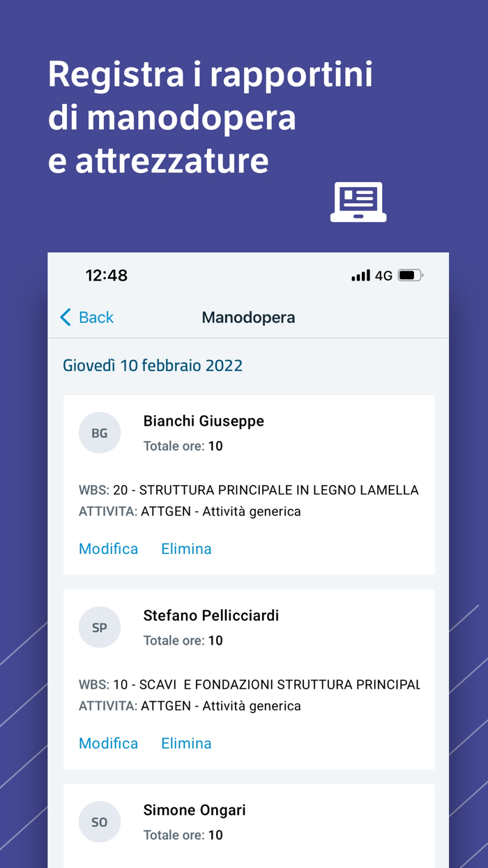The height and width of the screenshot is (868, 488).
Task: Tap Elimina on Bianchi Giuseppe's entry
Action: coord(186,548)
